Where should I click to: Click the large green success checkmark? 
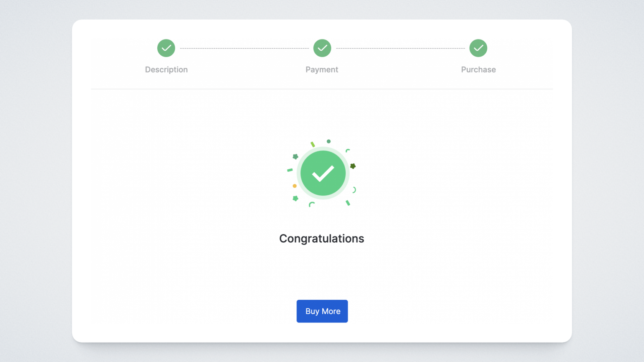click(x=323, y=173)
